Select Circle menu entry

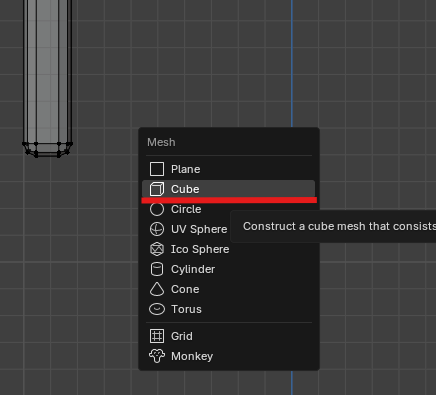(x=228, y=209)
